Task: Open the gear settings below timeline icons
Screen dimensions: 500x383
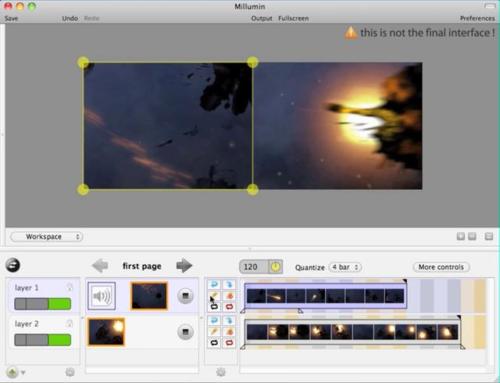Action: (221, 372)
